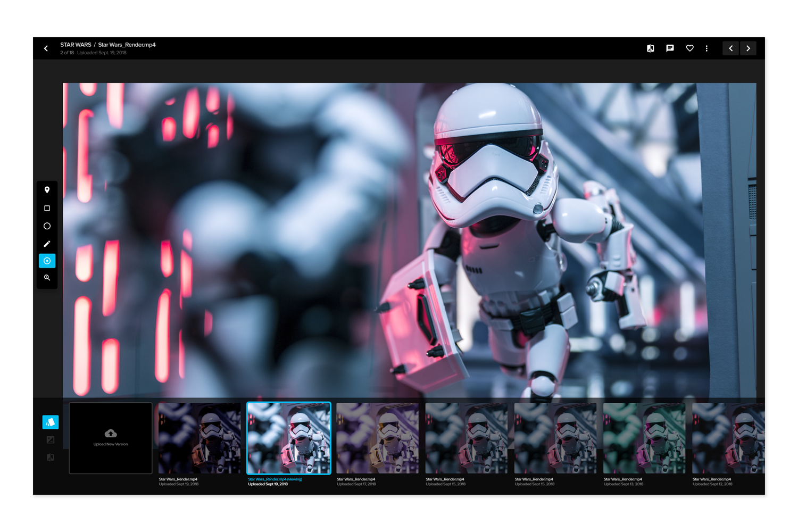Select the Pin marker annotation tool
This screenshot has height=532, width=798.
(x=47, y=190)
